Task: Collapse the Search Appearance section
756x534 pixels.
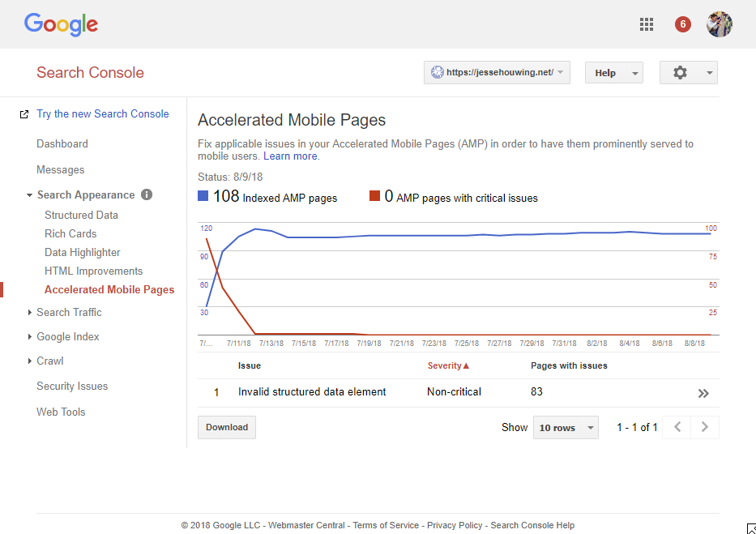Action: pyautogui.click(x=29, y=195)
